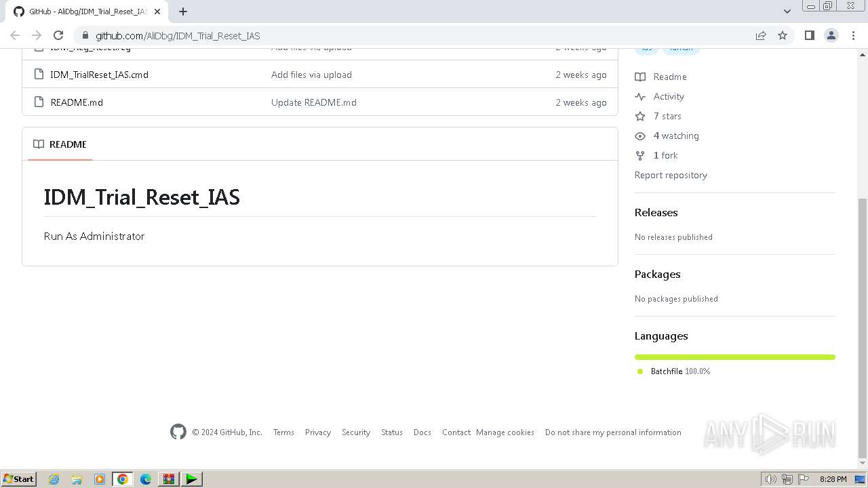
Task: Select the GitHub AliDbg tab
Action: (86, 12)
